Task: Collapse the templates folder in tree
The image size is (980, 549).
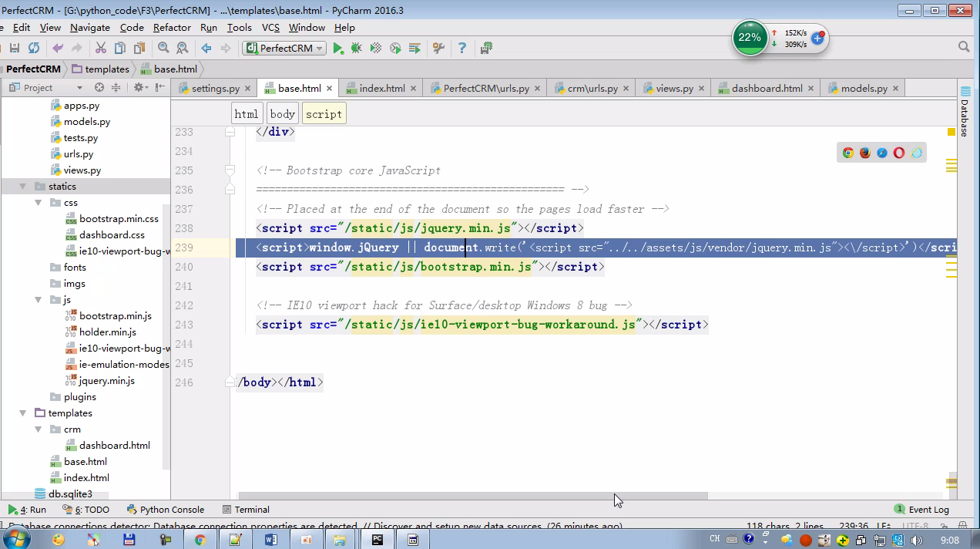Action: 23,413
